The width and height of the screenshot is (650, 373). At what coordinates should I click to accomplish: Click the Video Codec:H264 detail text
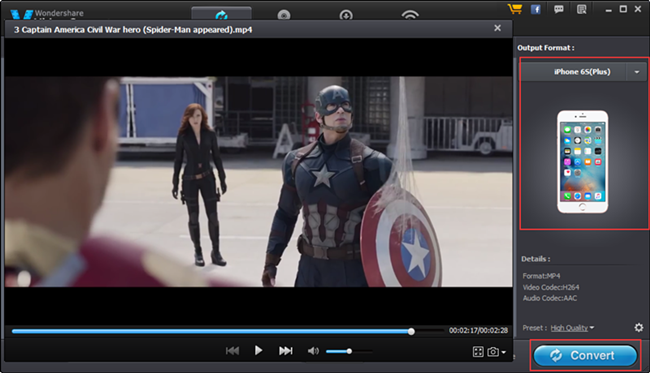551,287
